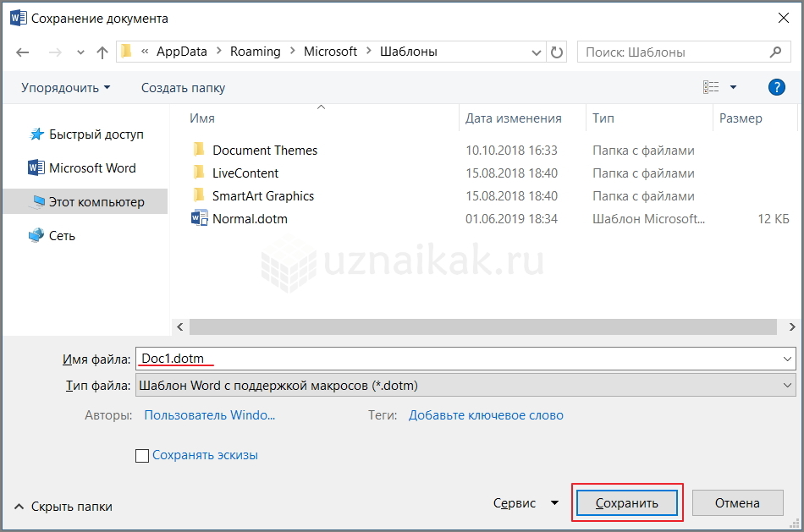Viewport: 804px width, 532px height.
Task: Toggle the Сохранять эскизы checkbox
Action: 142,456
